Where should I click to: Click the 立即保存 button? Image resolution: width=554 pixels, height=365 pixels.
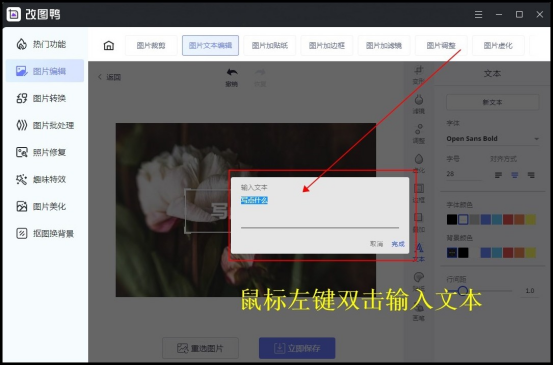tap(297, 348)
